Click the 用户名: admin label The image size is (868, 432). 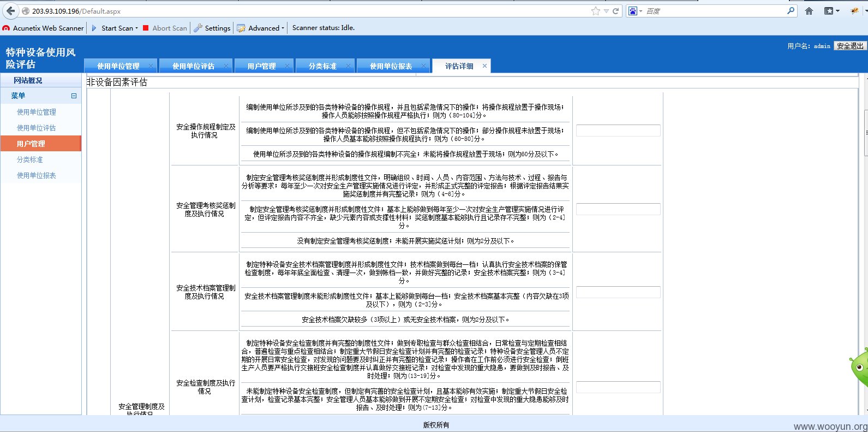click(809, 46)
